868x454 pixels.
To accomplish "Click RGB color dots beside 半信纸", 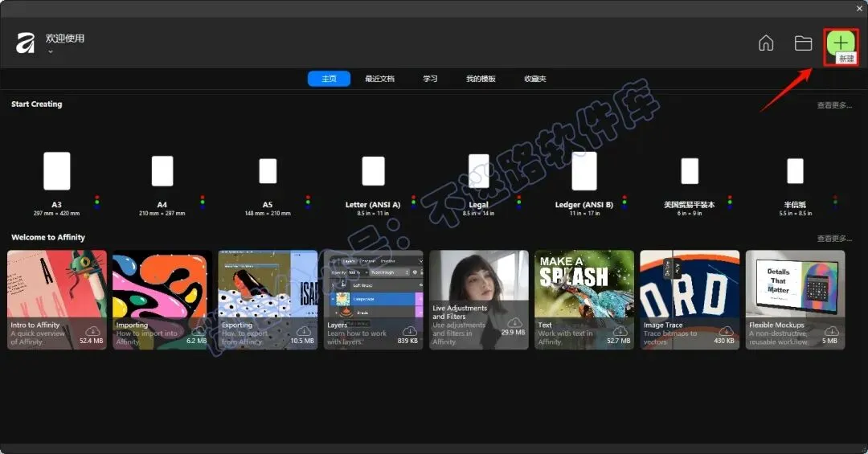I will pyautogui.click(x=835, y=202).
